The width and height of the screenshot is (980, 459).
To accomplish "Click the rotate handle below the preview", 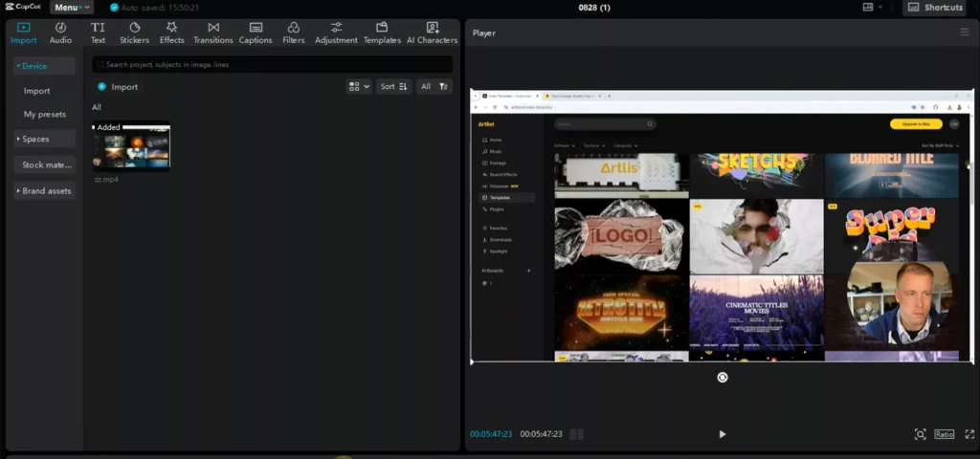I will tap(723, 377).
